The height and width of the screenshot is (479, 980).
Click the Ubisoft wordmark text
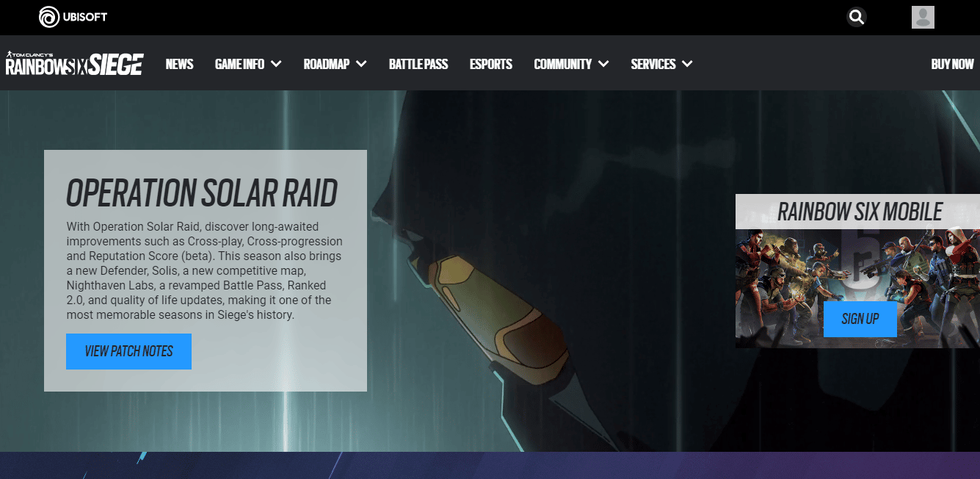point(87,17)
